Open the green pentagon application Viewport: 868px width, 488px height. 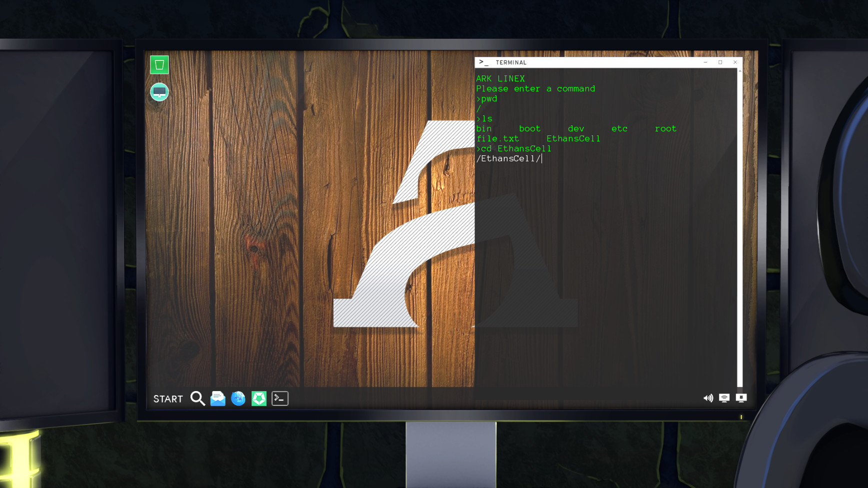(x=258, y=399)
